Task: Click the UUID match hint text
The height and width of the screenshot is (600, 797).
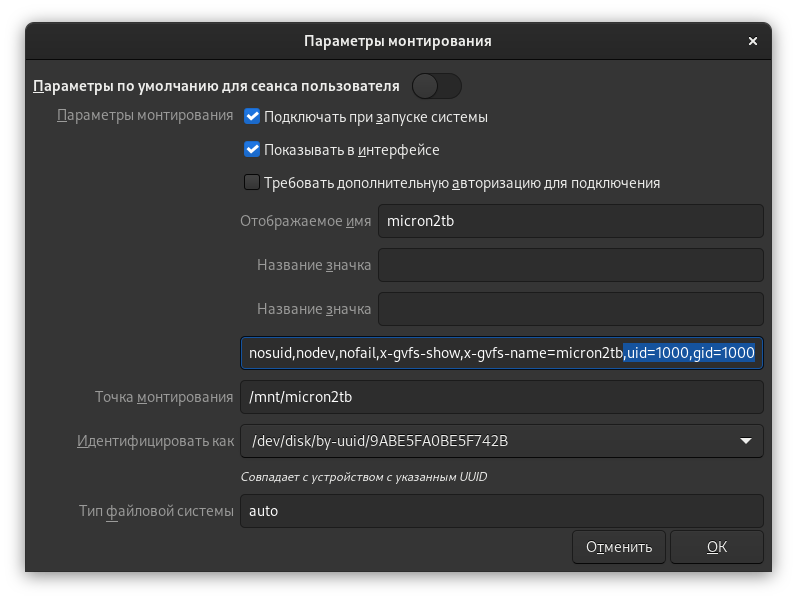Action: point(364,477)
